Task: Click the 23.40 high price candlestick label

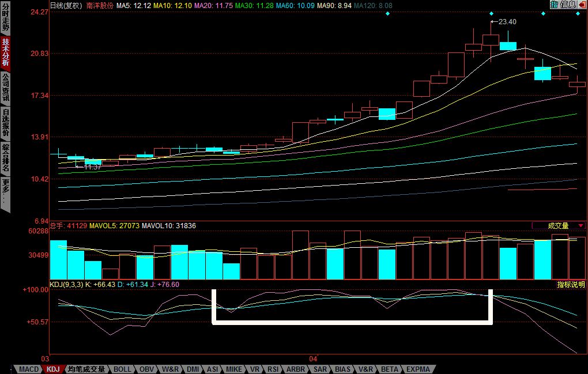Action: pyautogui.click(x=507, y=22)
